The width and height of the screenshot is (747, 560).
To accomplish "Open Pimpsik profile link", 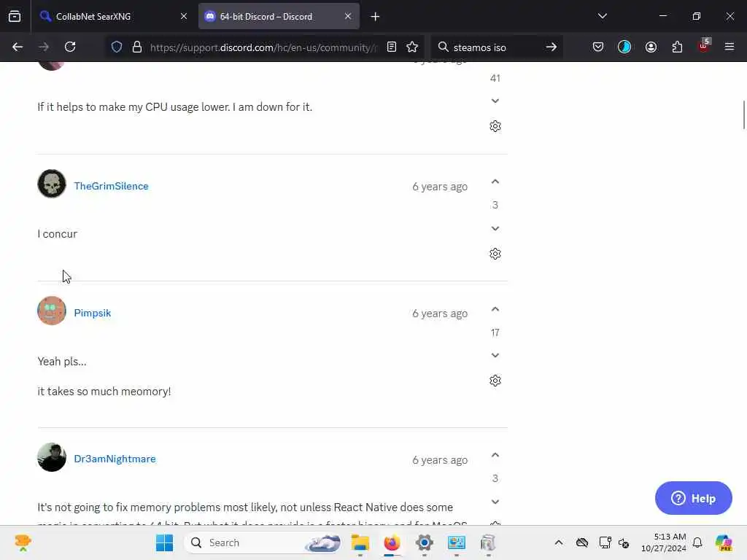I will [x=93, y=314].
